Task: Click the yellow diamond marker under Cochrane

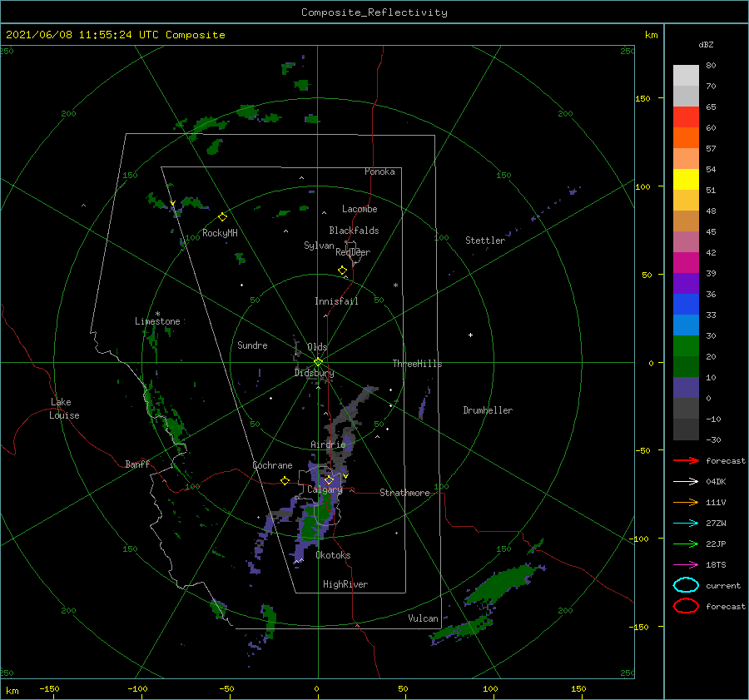Action: 285,481
